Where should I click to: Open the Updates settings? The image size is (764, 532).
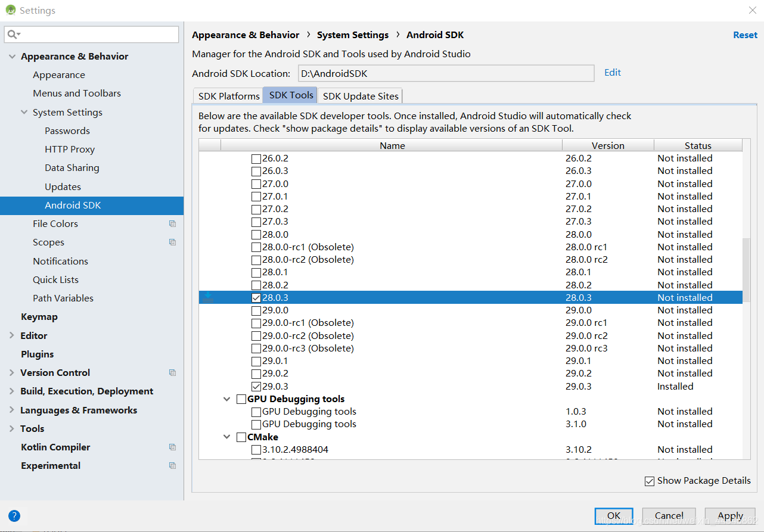(63, 187)
